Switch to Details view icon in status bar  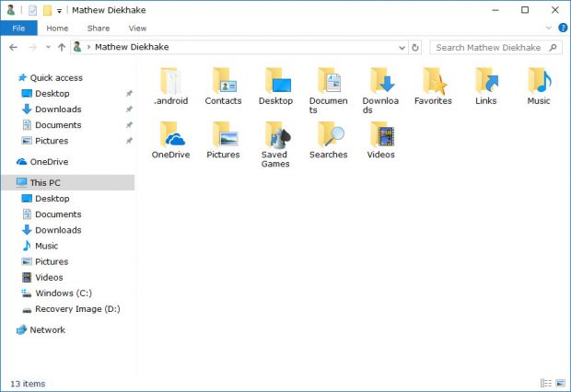545,383
